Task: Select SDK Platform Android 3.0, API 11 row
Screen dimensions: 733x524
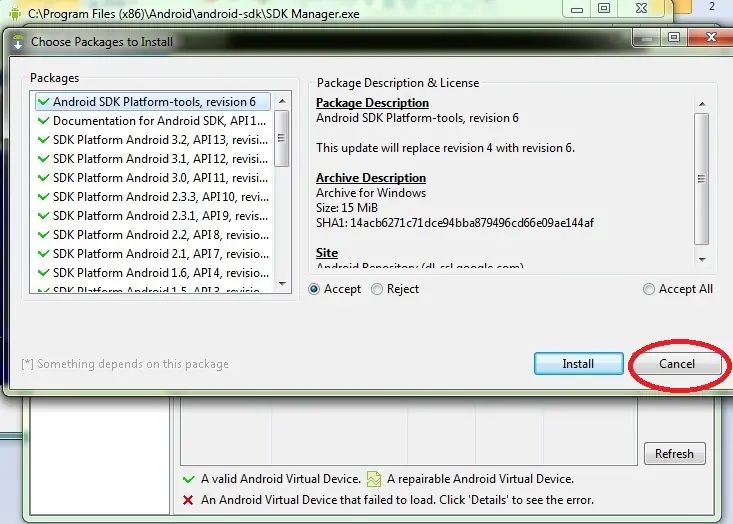Action: pyautogui.click(x=153, y=178)
